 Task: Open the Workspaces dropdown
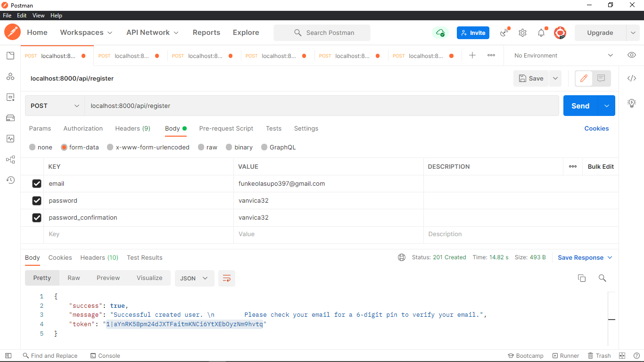pyautogui.click(x=86, y=33)
